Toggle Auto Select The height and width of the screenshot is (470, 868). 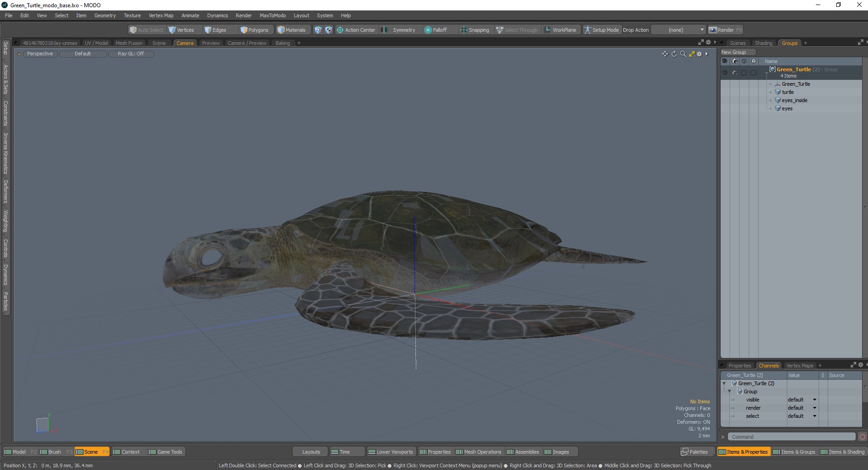click(x=146, y=30)
